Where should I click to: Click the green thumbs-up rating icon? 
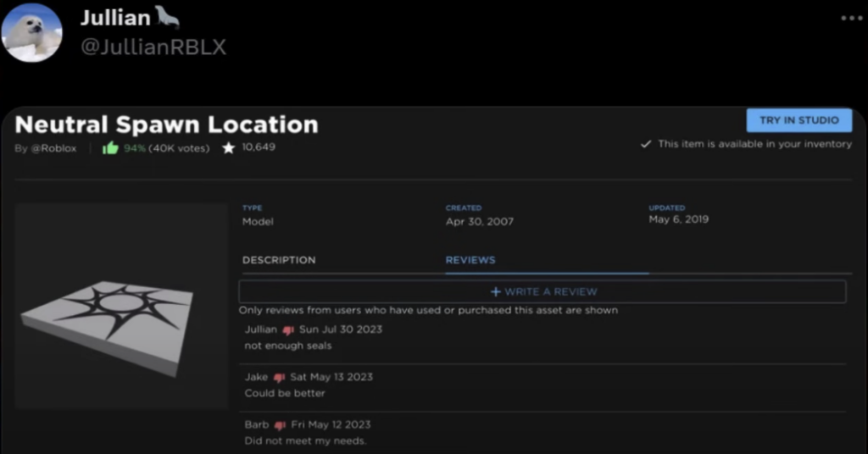(x=110, y=147)
